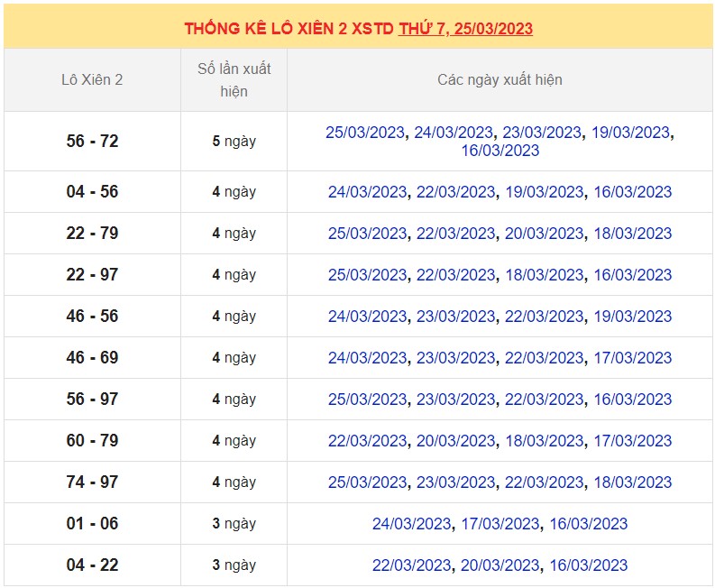Open 19/03/2023 link in the 56 - 72 row
The height and width of the screenshot is (588, 715).
630,133
